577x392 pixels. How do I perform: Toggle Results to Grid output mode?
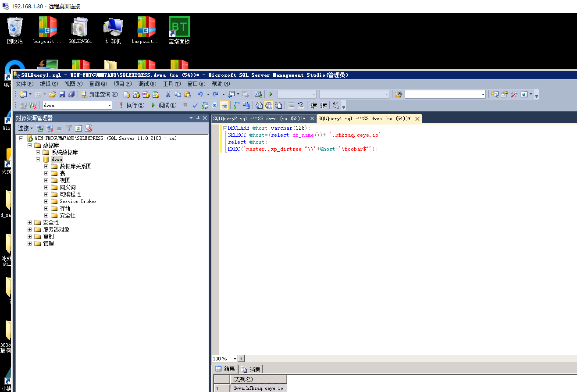click(x=269, y=105)
